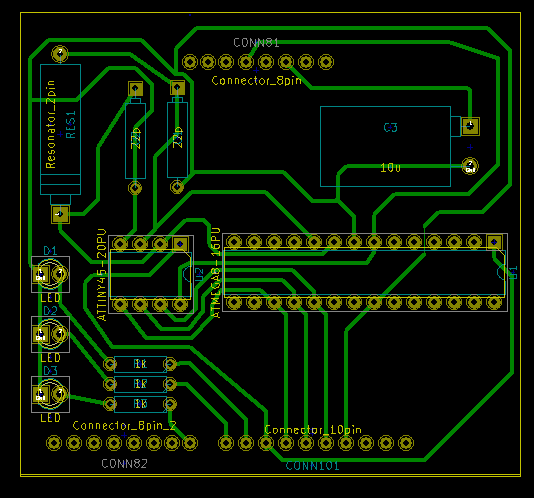
Task: Click the square pad 1 of capacitor C3
Action: coord(470,126)
